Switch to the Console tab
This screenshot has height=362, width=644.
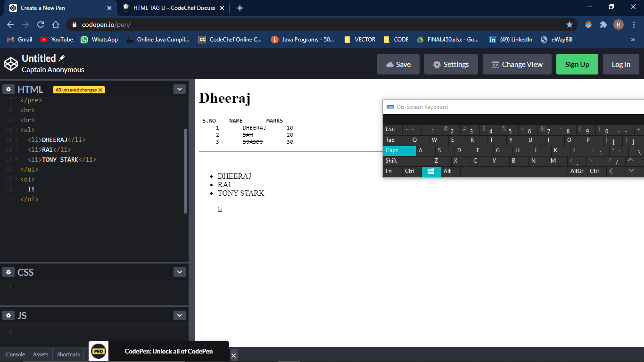point(15,354)
